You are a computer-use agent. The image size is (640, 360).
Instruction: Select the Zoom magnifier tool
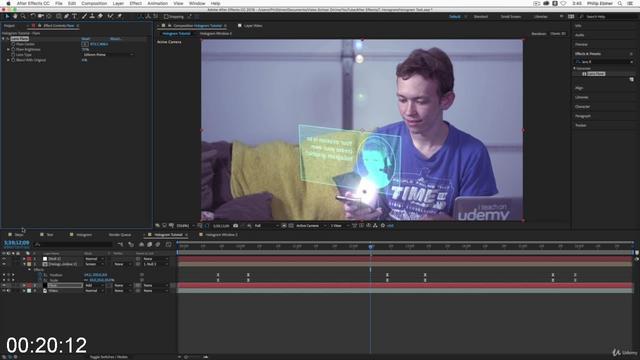[23, 16]
